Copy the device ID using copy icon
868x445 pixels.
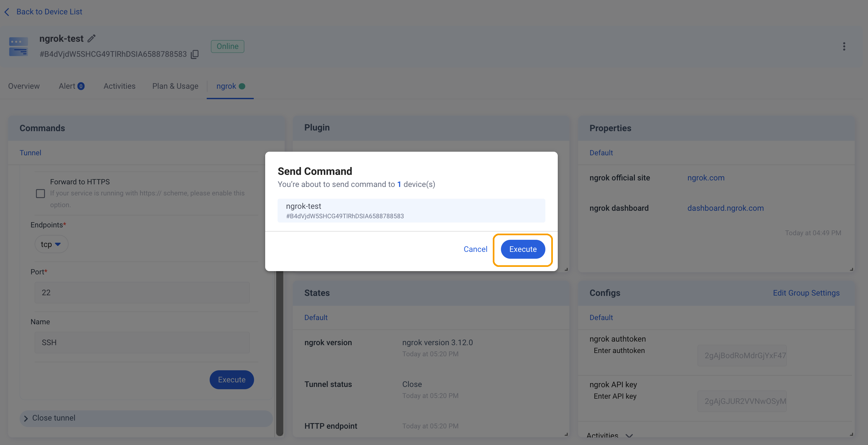pos(195,54)
